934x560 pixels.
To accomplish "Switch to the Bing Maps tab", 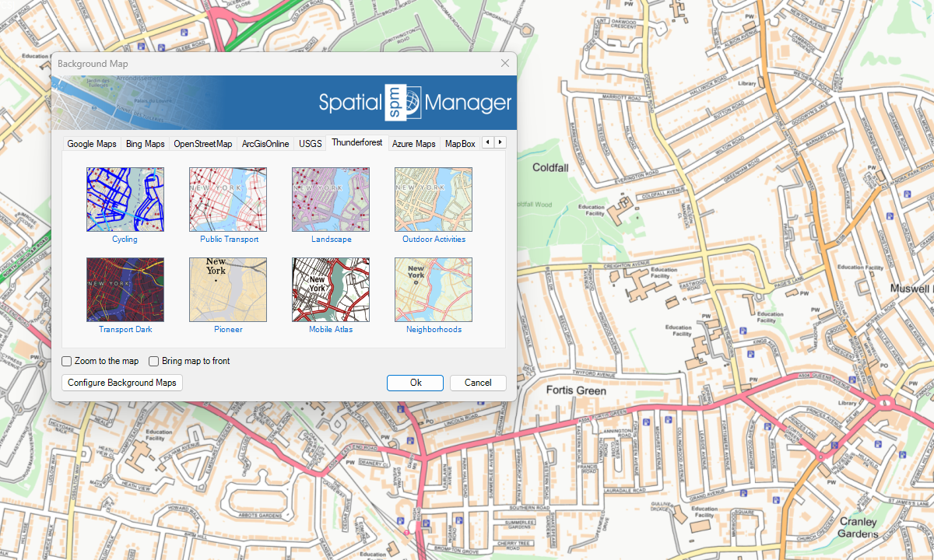I will coord(146,144).
